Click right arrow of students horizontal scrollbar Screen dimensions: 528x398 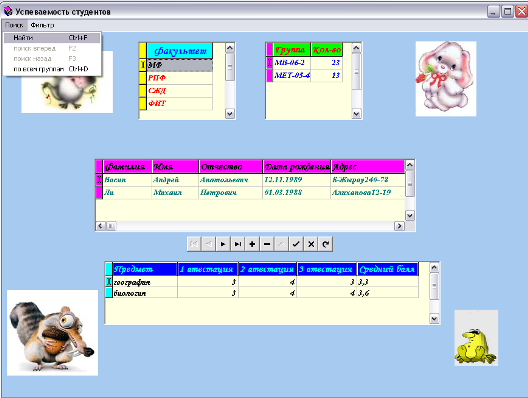point(399,226)
